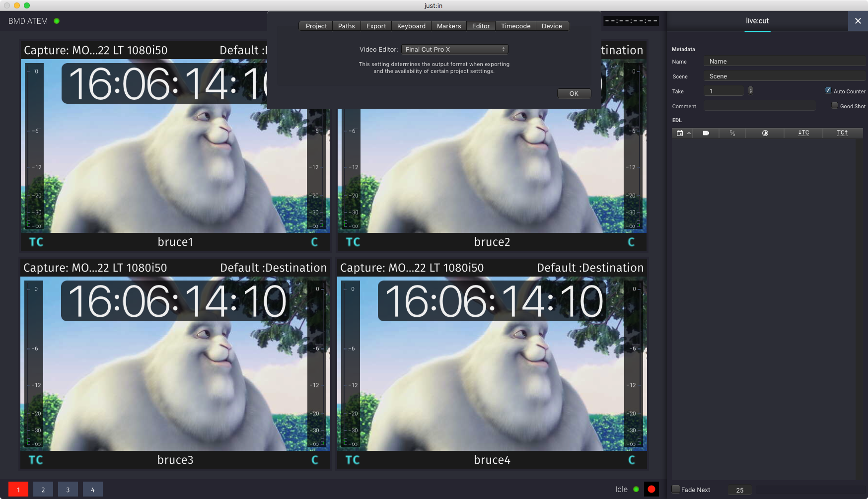Click the TC icon under bruce4
The image size is (868, 499).
(353, 460)
